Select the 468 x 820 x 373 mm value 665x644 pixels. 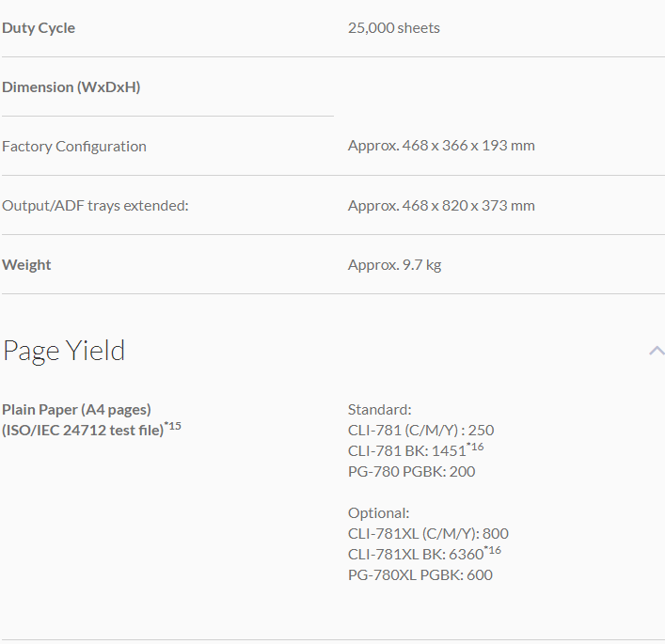pos(441,206)
